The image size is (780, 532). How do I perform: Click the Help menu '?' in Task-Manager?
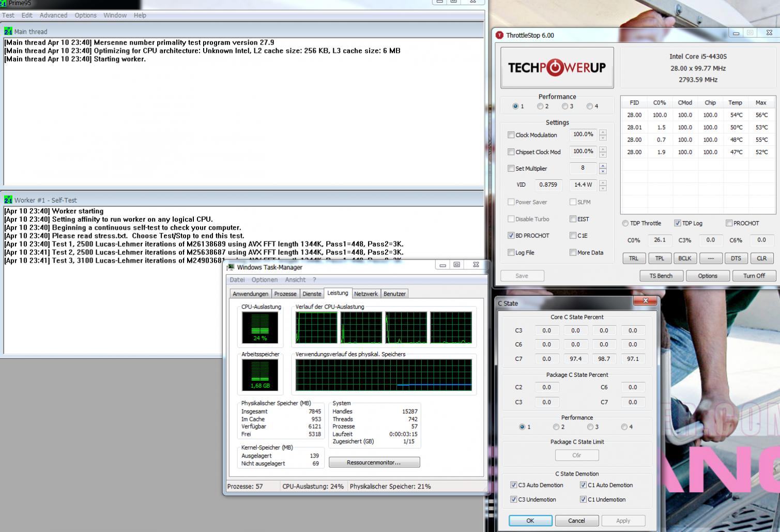click(314, 280)
